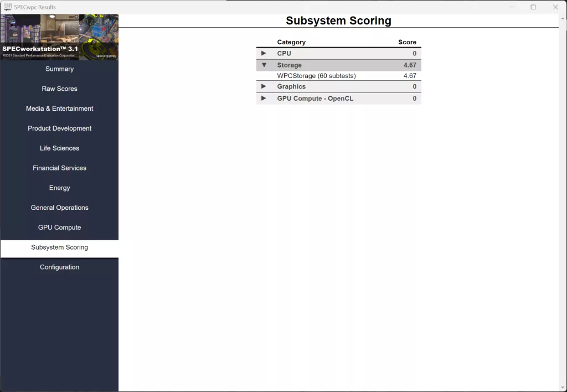Click WPCStorage (60 subtests) row
567x392 pixels.
click(338, 76)
